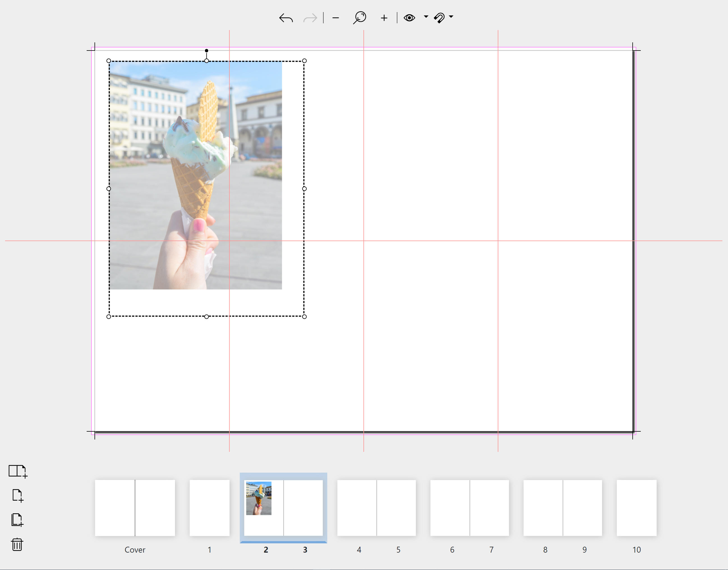Open the dropdown arrow beside the magnet icon

451,16
